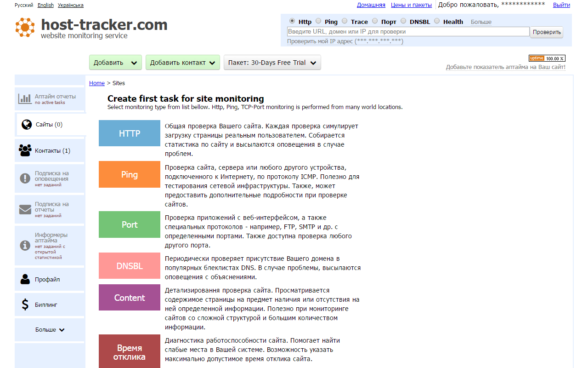Open the Добавить контакт dropdown
The height and width of the screenshot is (368, 588).
point(183,63)
